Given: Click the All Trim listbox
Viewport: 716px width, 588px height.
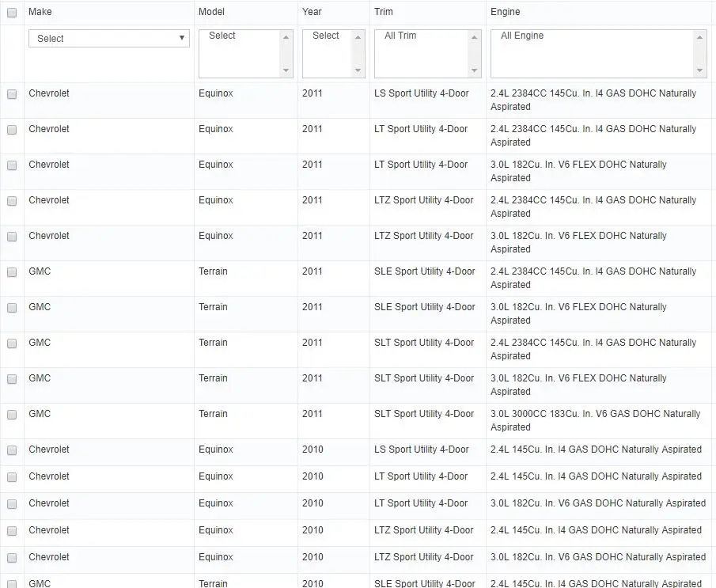Looking at the screenshot, I should pyautogui.click(x=427, y=54).
